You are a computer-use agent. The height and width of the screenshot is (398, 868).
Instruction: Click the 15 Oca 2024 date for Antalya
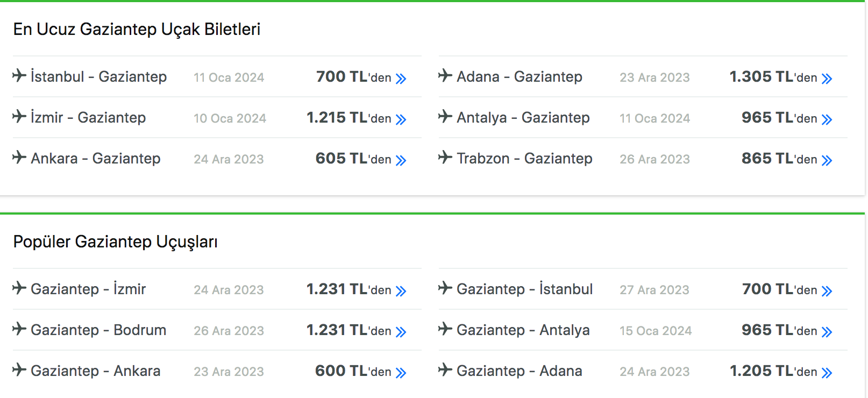click(x=655, y=331)
